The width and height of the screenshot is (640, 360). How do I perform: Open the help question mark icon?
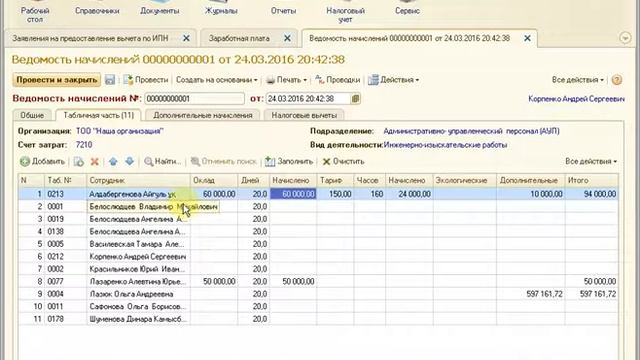pos(617,80)
